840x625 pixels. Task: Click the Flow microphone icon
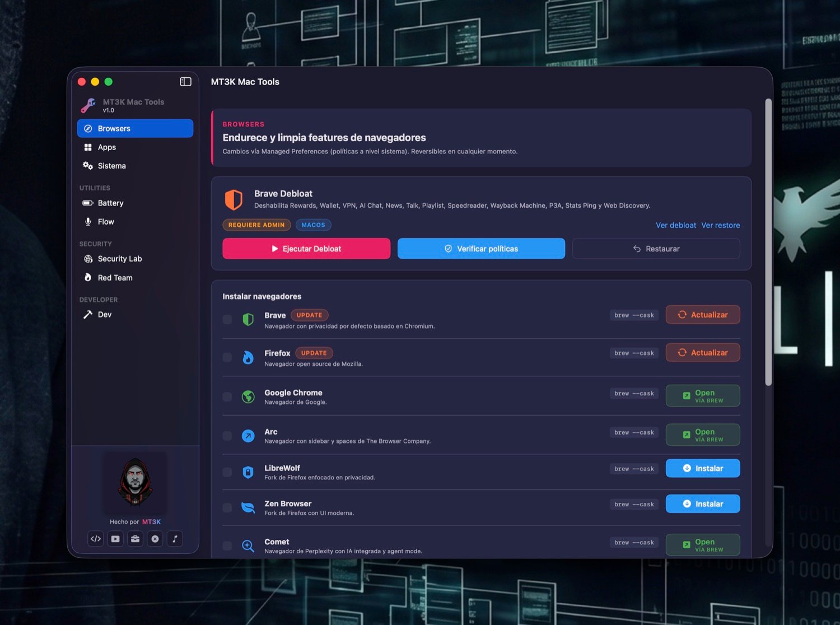pos(88,222)
